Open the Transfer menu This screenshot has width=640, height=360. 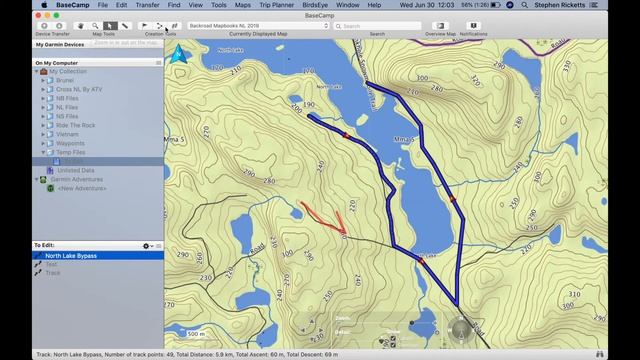coord(147,5)
